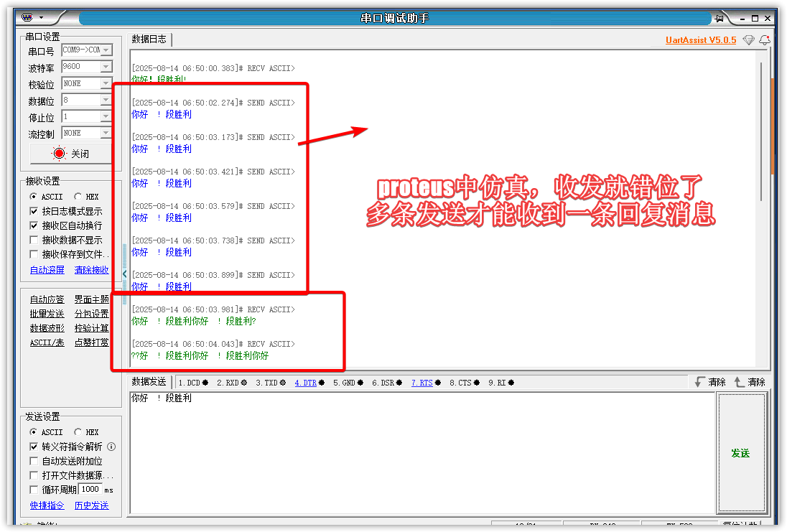Open the 数据位 data bits dropdown

106,100
